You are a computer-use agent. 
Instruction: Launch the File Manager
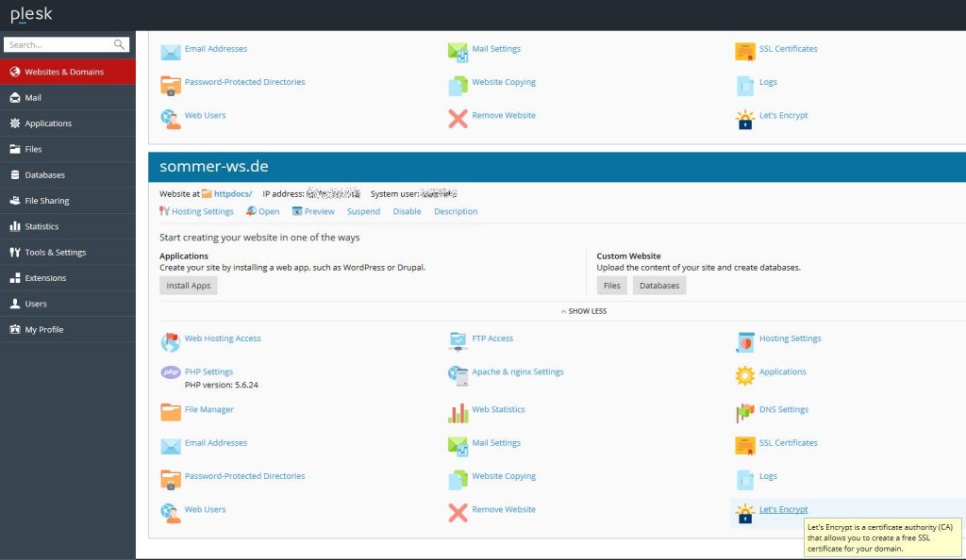[207, 409]
